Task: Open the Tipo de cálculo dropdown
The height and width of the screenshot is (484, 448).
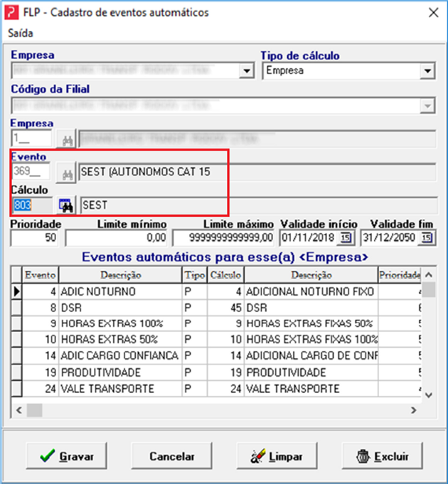Action: (427, 70)
